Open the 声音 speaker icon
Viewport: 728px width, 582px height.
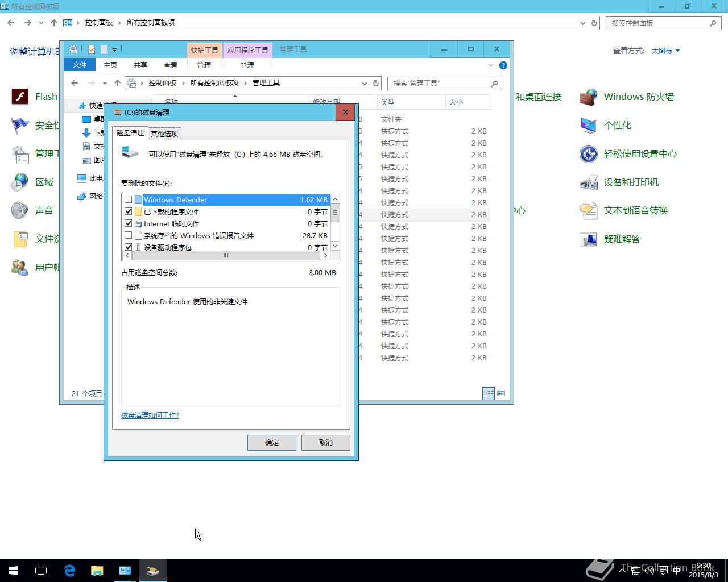20,211
